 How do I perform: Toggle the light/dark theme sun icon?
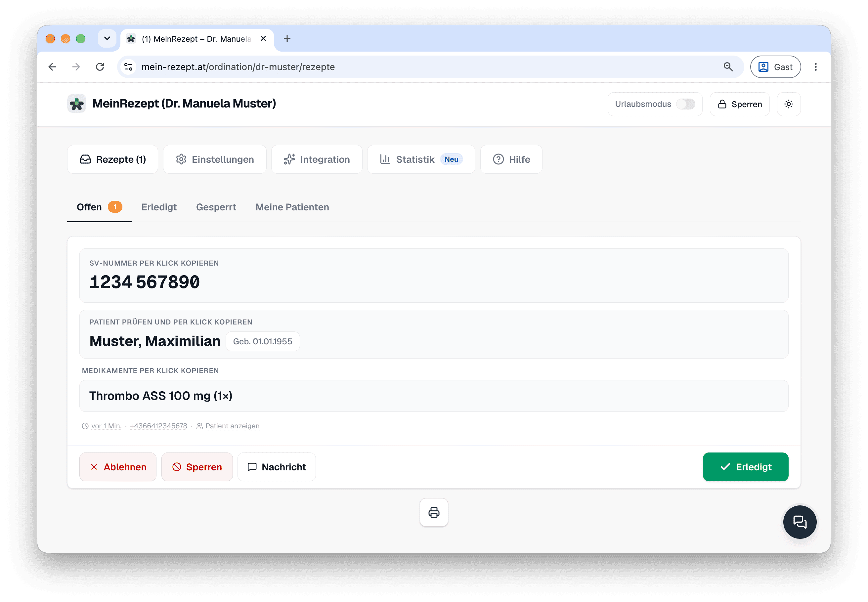tap(788, 104)
